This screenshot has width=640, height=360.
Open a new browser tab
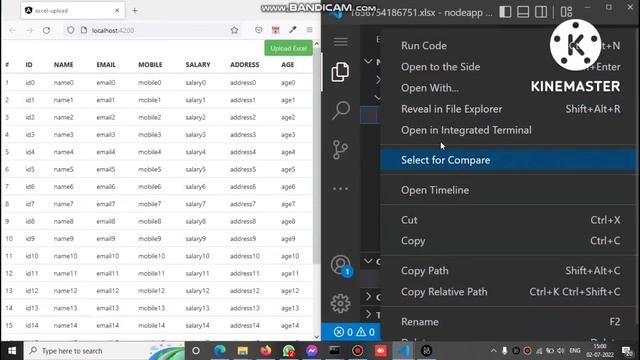pos(135,11)
